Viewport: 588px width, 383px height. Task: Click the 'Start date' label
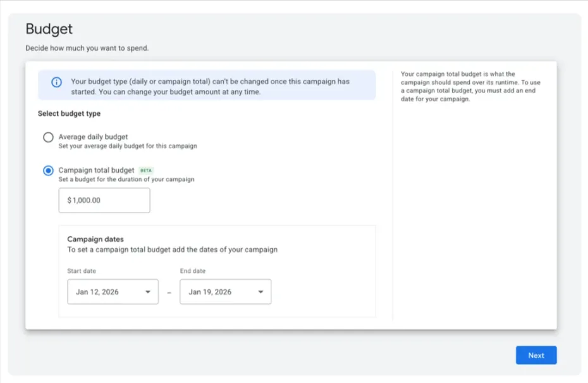pos(82,271)
